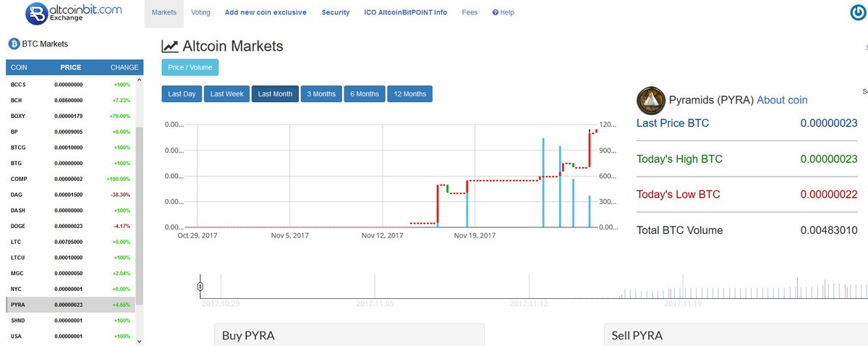Image resolution: width=868 pixels, height=346 pixels.
Task: Open the Voting menu item
Action: tap(200, 13)
